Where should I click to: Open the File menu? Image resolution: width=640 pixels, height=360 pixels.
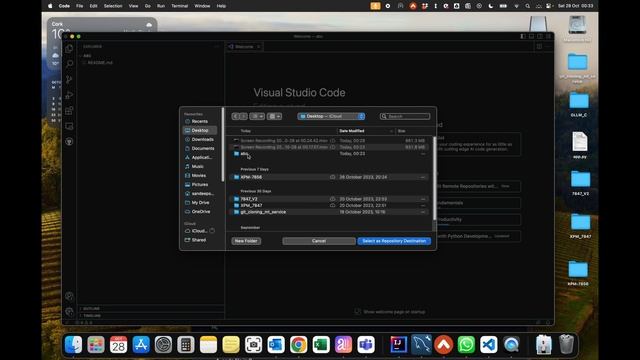(x=80, y=6)
